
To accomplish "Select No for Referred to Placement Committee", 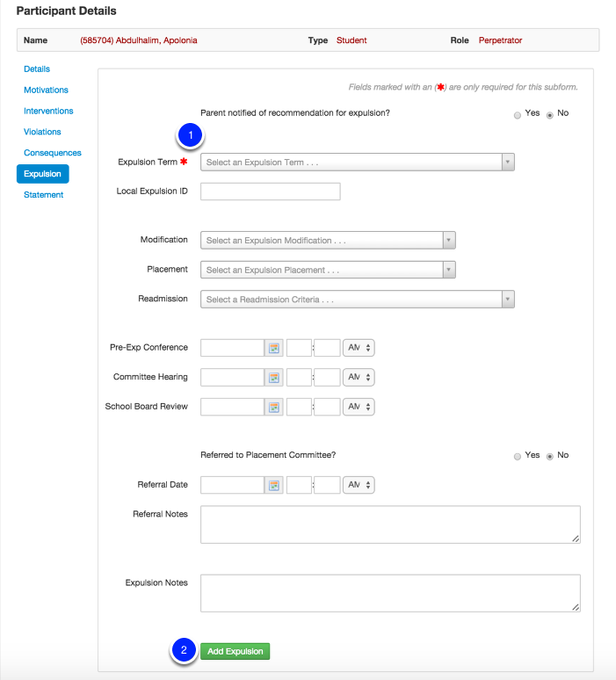I will point(549,456).
